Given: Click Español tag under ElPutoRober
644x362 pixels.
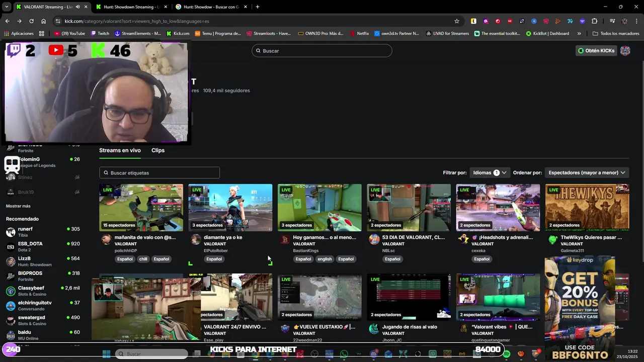Looking at the screenshot, I should tap(214, 259).
